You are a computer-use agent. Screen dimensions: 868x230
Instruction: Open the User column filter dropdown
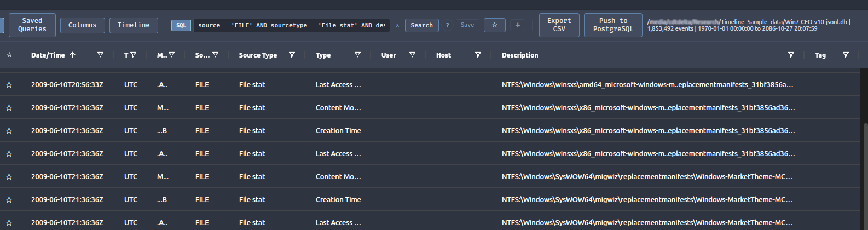click(412, 55)
